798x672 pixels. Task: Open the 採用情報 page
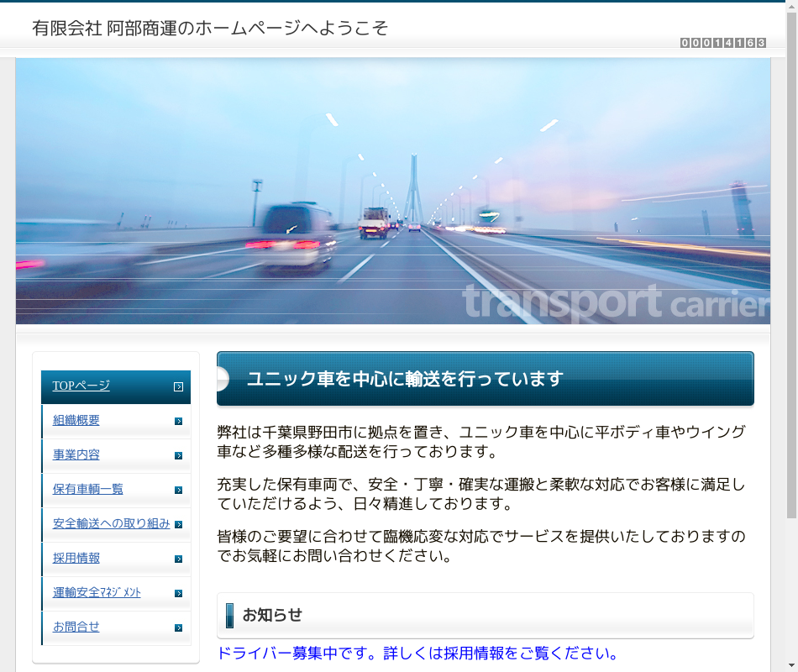point(76,558)
